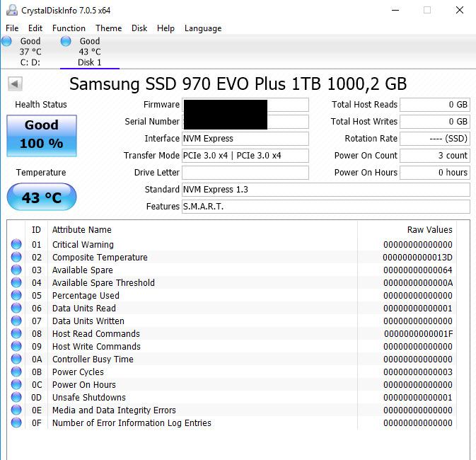
Task: Click the 43 °C temperature button
Action: (42, 197)
